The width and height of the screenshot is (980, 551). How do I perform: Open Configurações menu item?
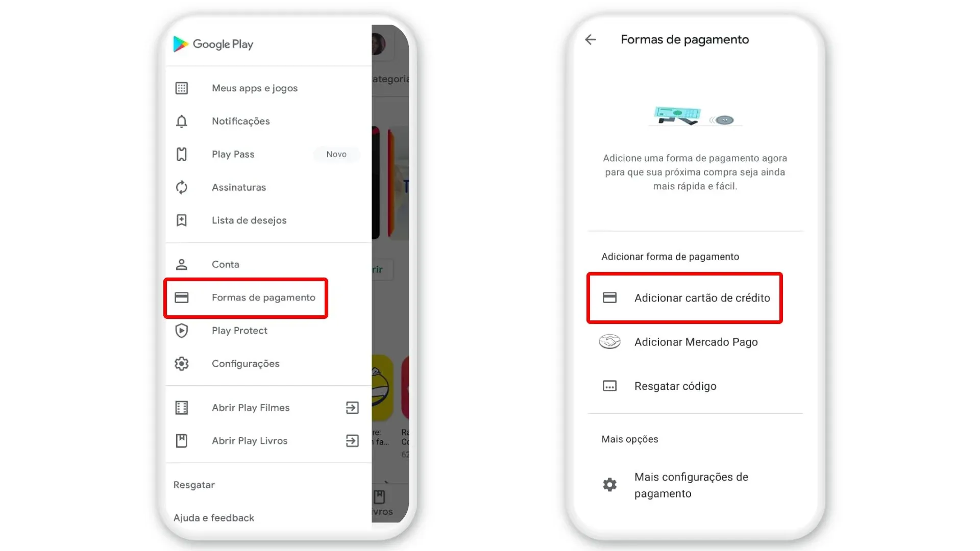click(x=245, y=363)
